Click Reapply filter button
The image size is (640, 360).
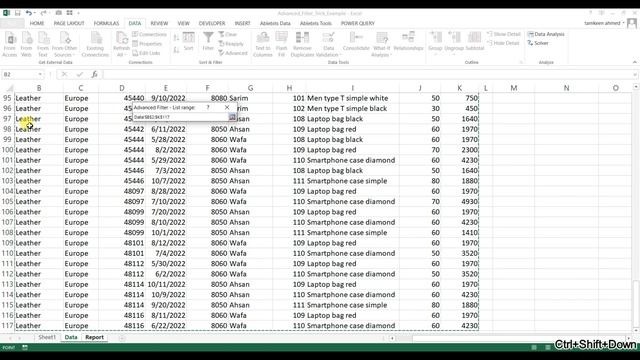pyautogui.click(x=231, y=44)
